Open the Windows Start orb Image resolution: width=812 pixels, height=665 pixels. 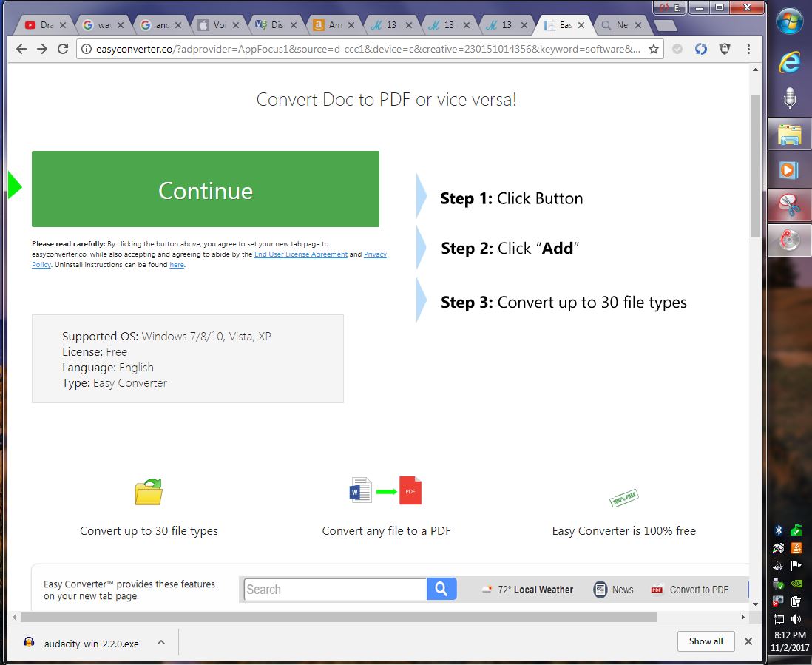789,21
